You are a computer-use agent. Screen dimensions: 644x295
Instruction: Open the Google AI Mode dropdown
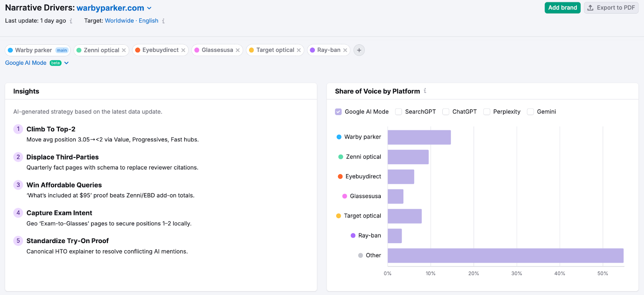tap(66, 63)
